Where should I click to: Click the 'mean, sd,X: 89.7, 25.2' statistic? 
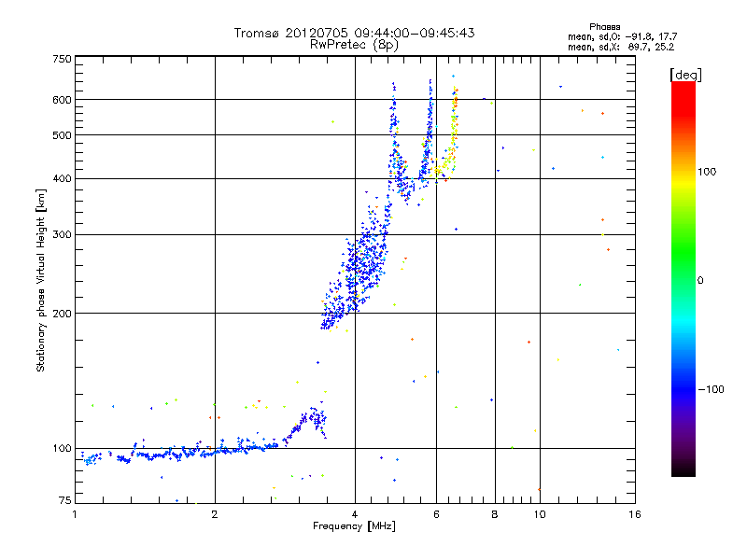coord(621,48)
